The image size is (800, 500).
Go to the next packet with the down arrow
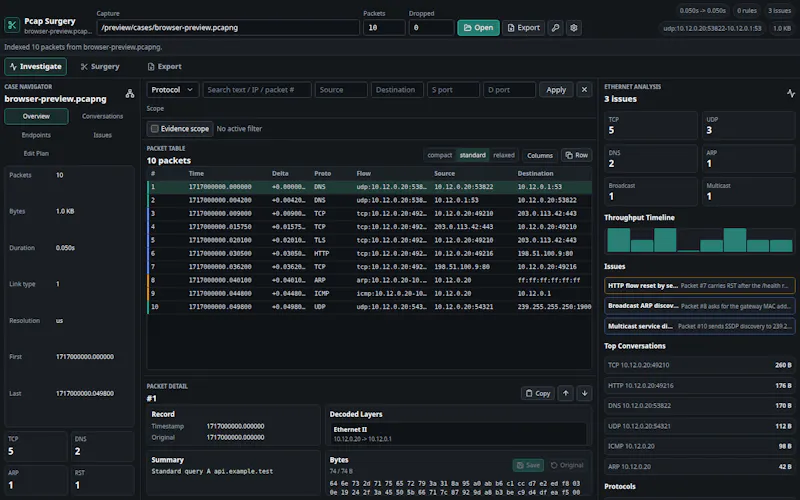585,393
